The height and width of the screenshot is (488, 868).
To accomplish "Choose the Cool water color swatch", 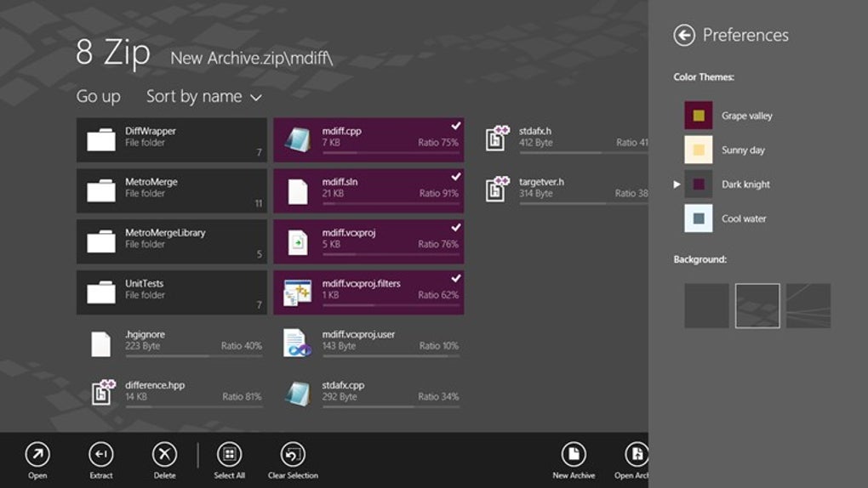I will 699,218.
